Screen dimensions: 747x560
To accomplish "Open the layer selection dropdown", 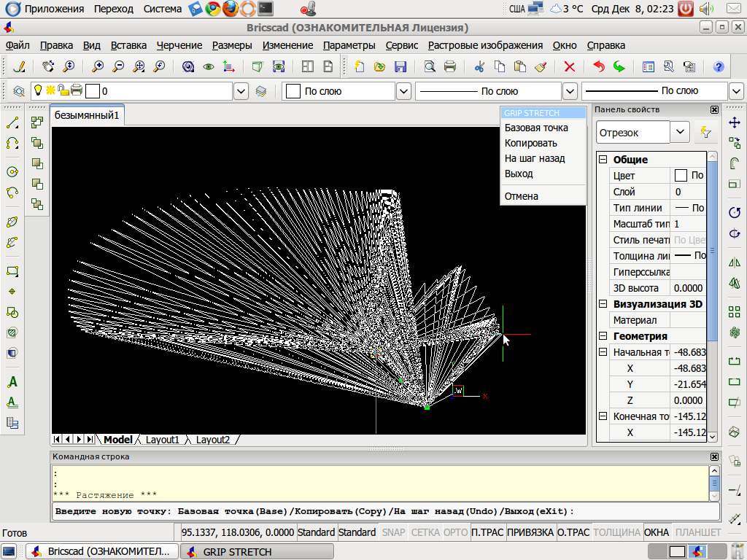I will pos(241,92).
